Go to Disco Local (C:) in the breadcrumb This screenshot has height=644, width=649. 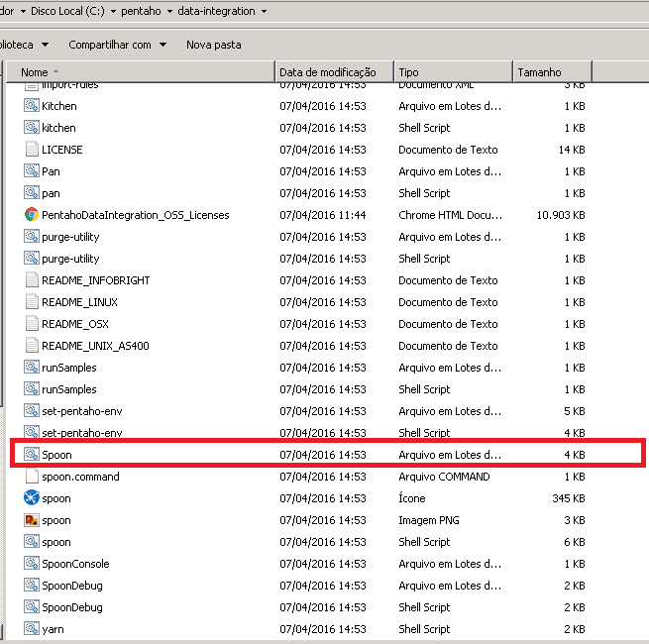pos(67,11)
